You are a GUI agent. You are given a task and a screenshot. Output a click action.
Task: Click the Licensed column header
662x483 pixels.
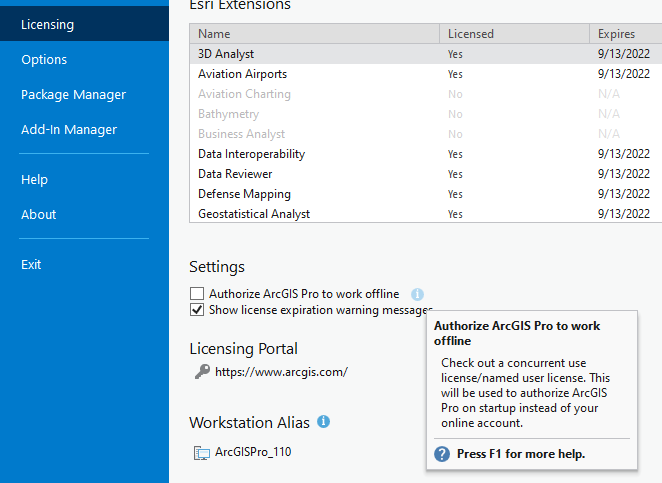click(x=514, y=34)
